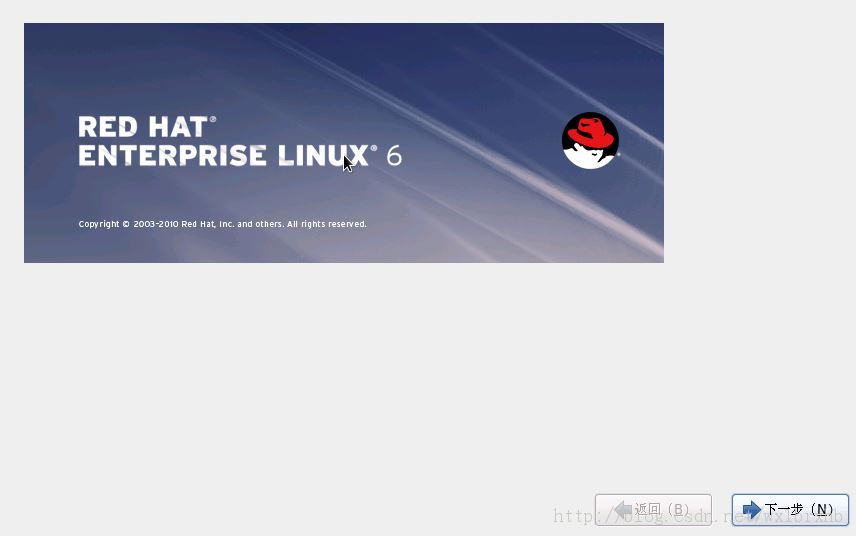Viewport: 856px width, 536px height.
Task: Click the (N) mnemonic on next button
Action: [x=822, y=510]
